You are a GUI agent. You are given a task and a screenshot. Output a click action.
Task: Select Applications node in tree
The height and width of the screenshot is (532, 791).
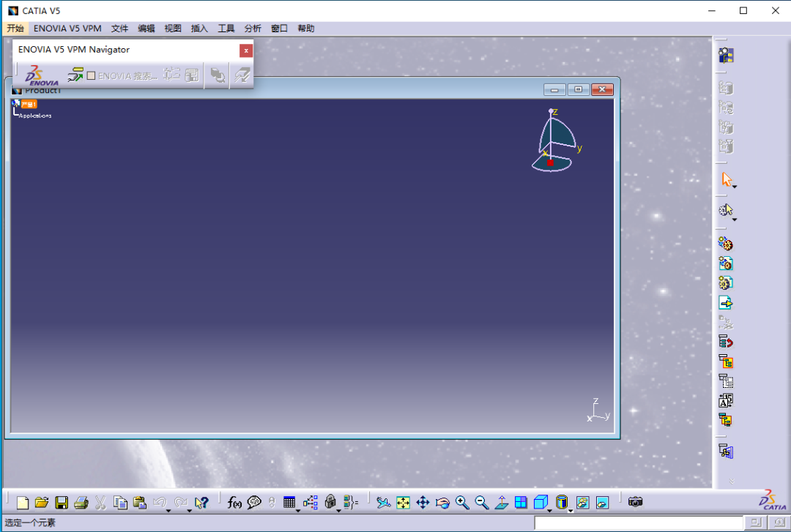tap(35, 116)
